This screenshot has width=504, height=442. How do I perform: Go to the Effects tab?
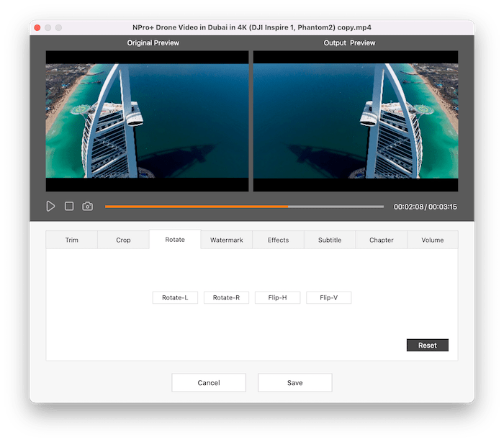(278, 240)
